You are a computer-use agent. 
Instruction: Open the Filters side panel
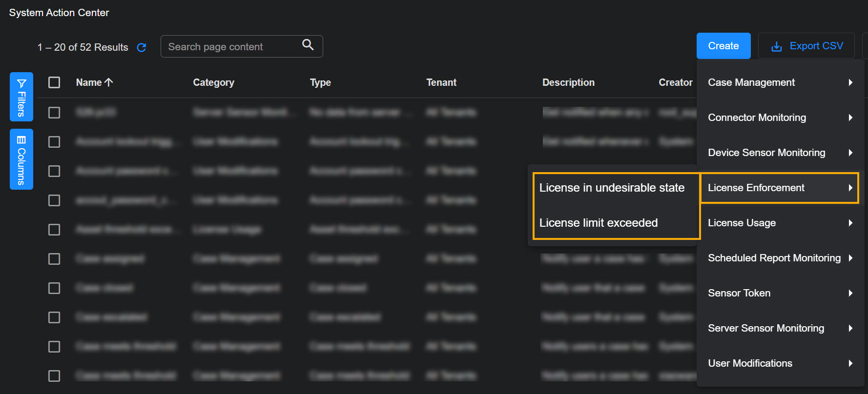[21, 97]
